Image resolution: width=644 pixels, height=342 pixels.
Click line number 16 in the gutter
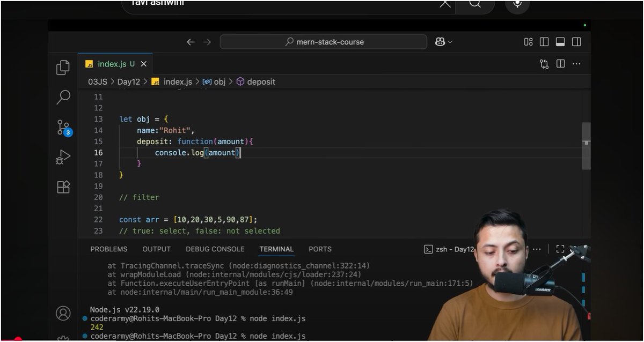[x=98, y=153]
